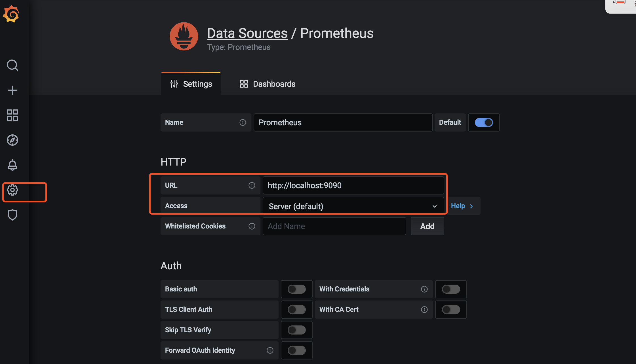Click the Auth section heading
This screenshot has width=636, height=364.
[x=171, y=266]
